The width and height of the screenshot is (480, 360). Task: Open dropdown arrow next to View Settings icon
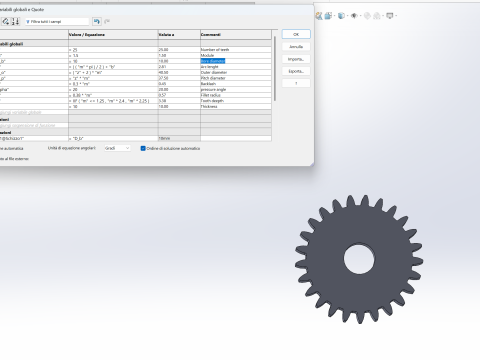pyautogui.click(x=396, y=16)
